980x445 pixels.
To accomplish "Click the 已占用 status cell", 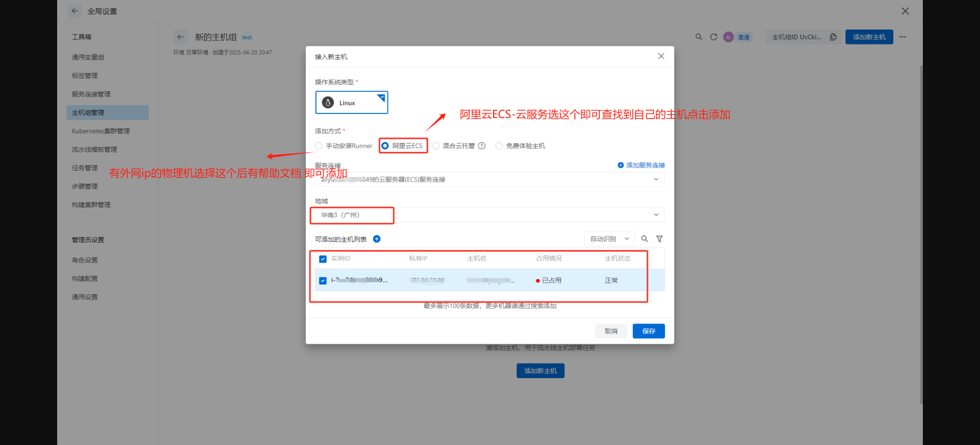I will pos(549,280).
